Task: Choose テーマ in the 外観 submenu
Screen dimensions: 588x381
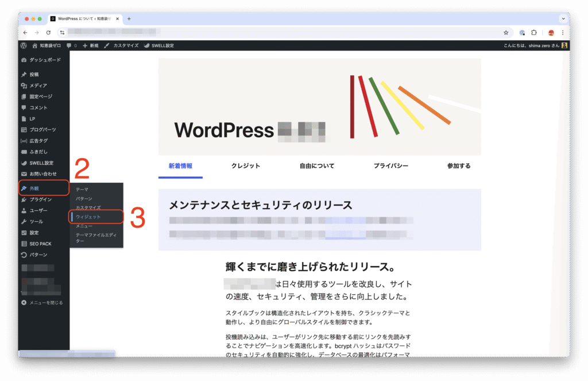Action: (x=96, y=190)
